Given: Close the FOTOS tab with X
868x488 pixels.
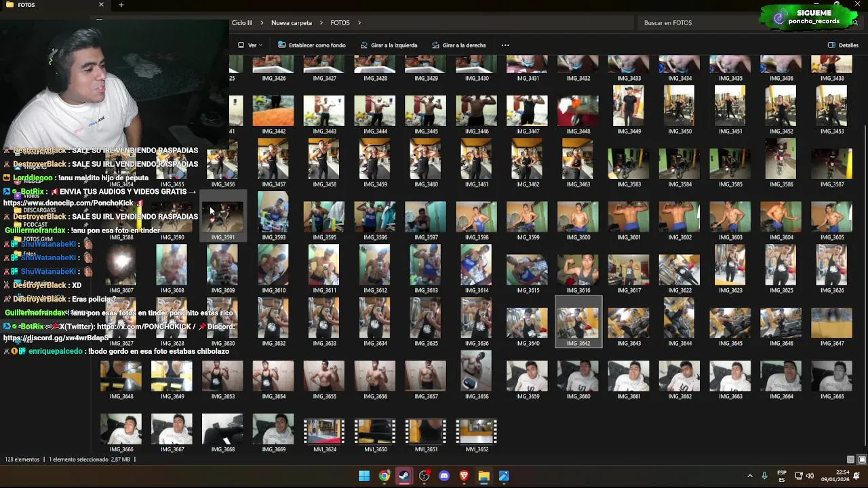Looking at the screenshot, I should [x=101, y=5].
